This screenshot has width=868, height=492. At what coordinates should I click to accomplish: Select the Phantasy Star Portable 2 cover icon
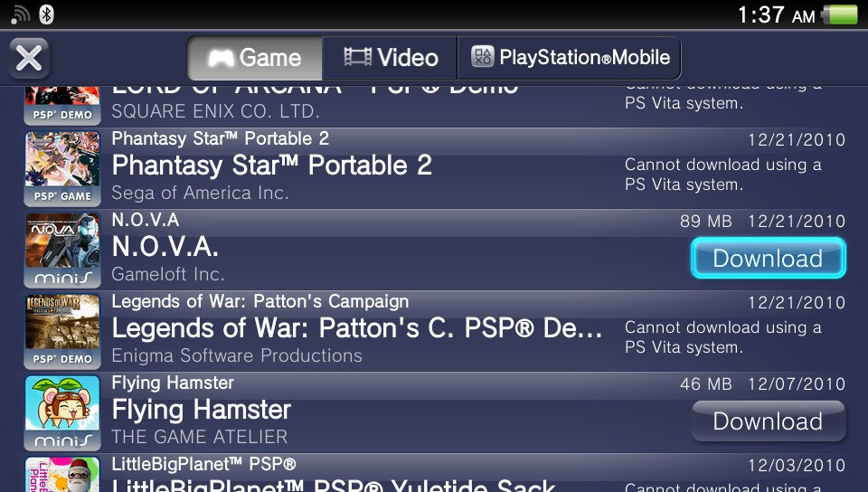(x=62, y=169)
